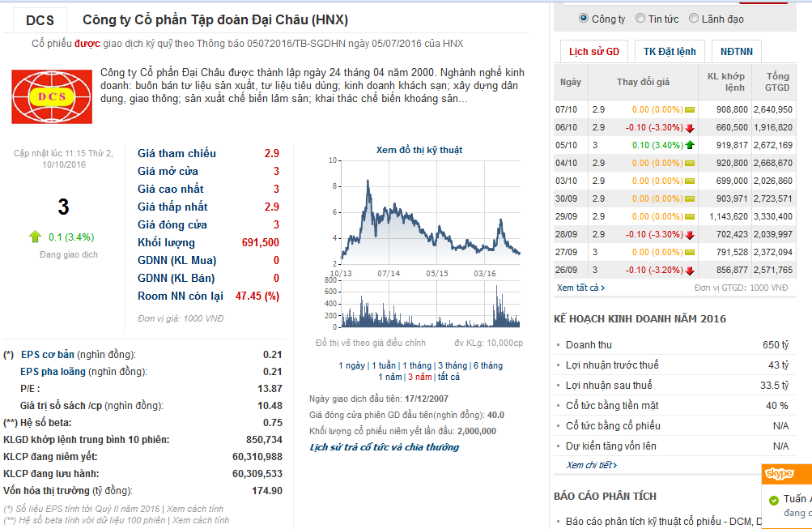Show the 1 năm chart range
Screen dimensions: 812x529
[x=390, y=377]
